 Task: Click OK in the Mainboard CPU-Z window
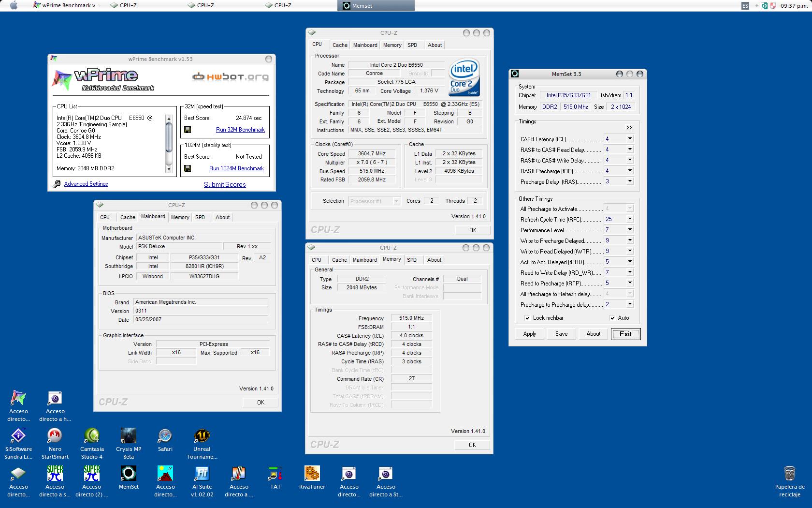[261, 402]
